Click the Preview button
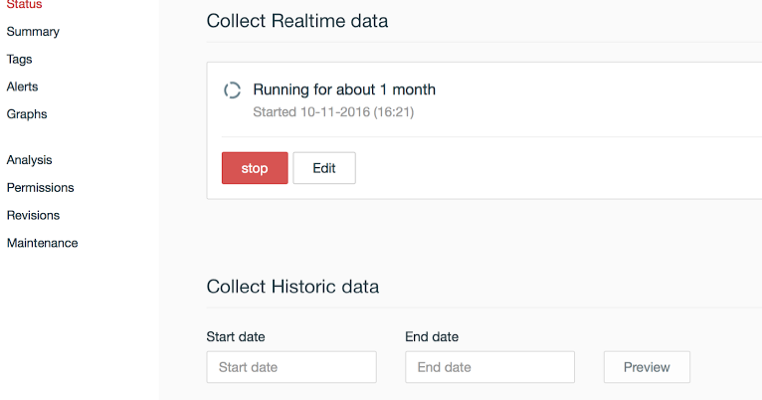The image size is (762, 400). [x=646, y=367]
